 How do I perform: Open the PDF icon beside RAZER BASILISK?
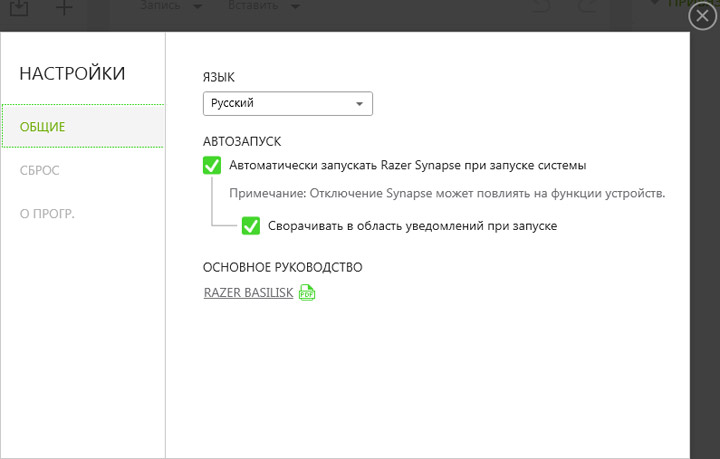307,293
